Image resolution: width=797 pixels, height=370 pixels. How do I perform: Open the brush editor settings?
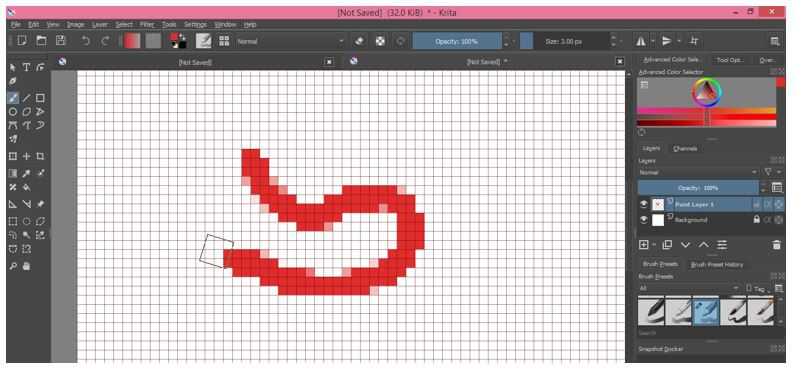tap(204, 41)
